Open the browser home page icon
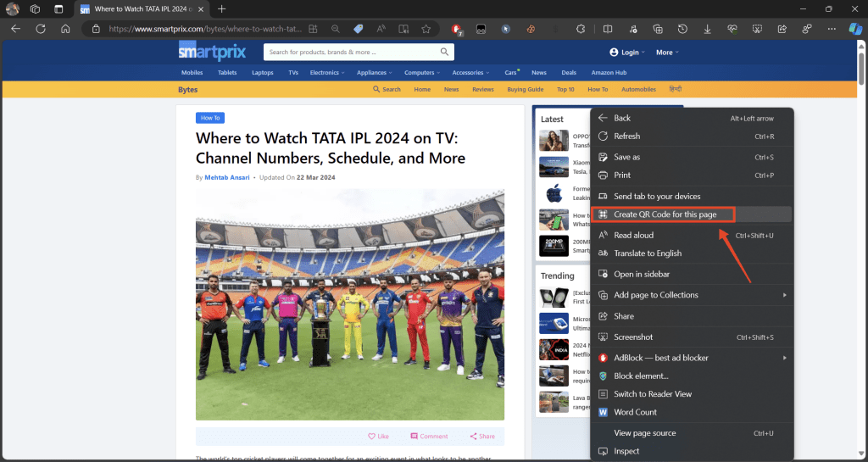Image resolution: width=868 pixels, height=462 pixels. pos(65,29)
